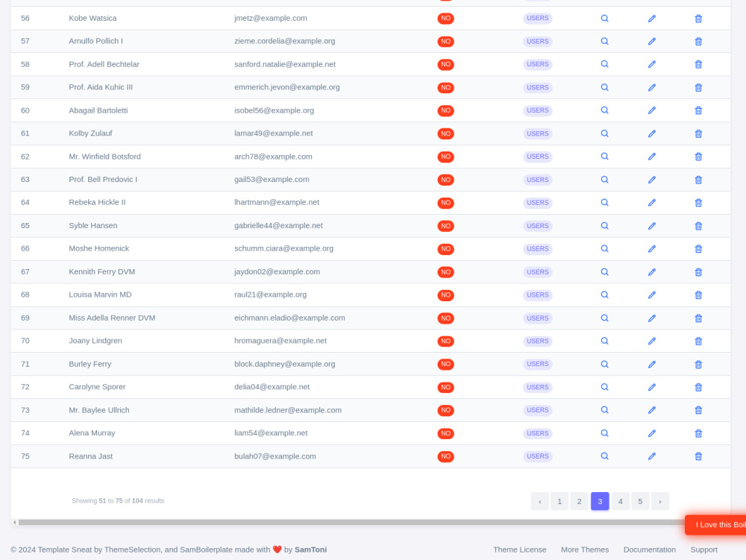Viewport: 746px width, 560px height.
Task: Edit user Moshe Homenick
Action: click(x=652, y=249)
